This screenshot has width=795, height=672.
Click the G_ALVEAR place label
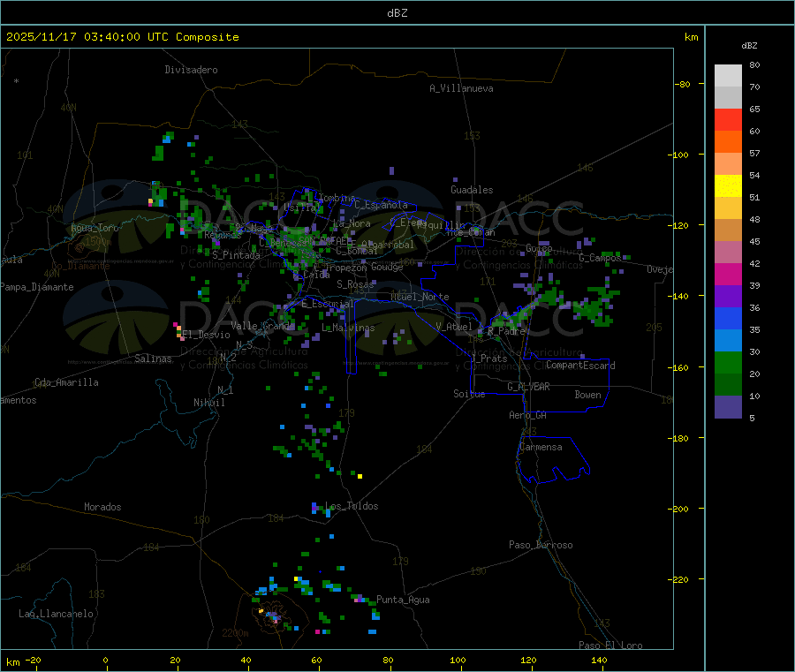pyautogui.click(x=528, y=387)
